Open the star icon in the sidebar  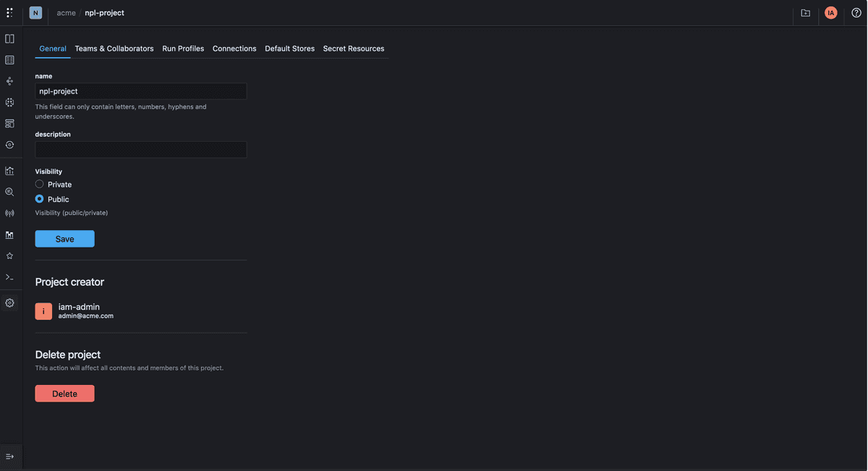[9, 256]
